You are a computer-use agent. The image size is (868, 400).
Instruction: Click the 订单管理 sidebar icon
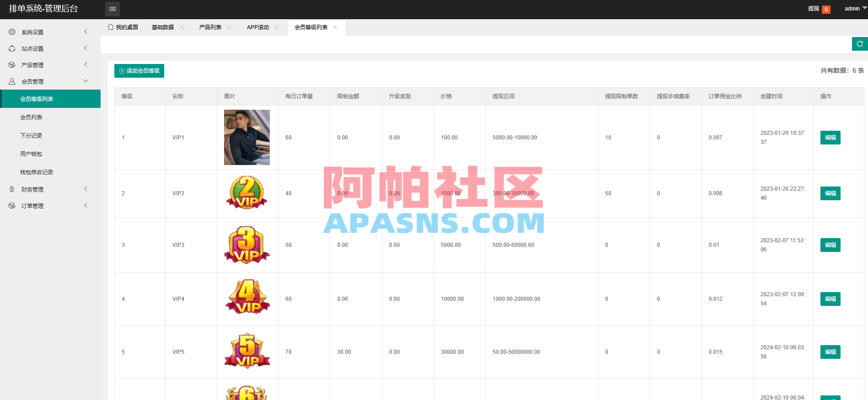12,206
